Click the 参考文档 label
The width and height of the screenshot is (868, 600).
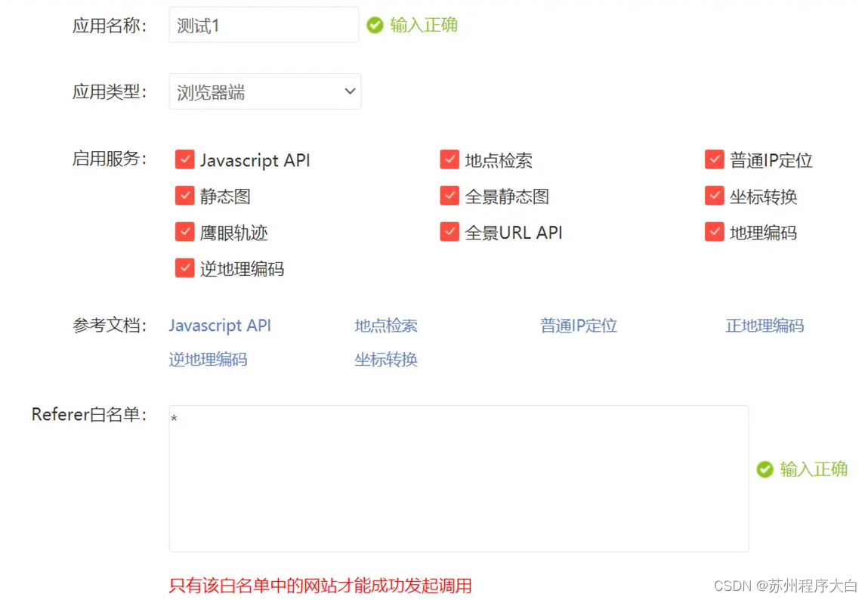[109, 326]
